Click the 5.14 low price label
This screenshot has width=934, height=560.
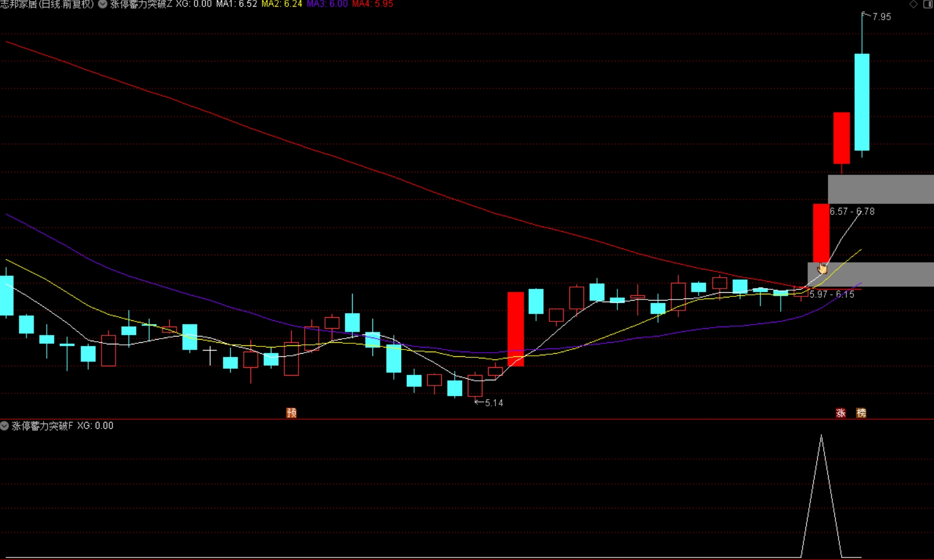click(x=494, y=403)
